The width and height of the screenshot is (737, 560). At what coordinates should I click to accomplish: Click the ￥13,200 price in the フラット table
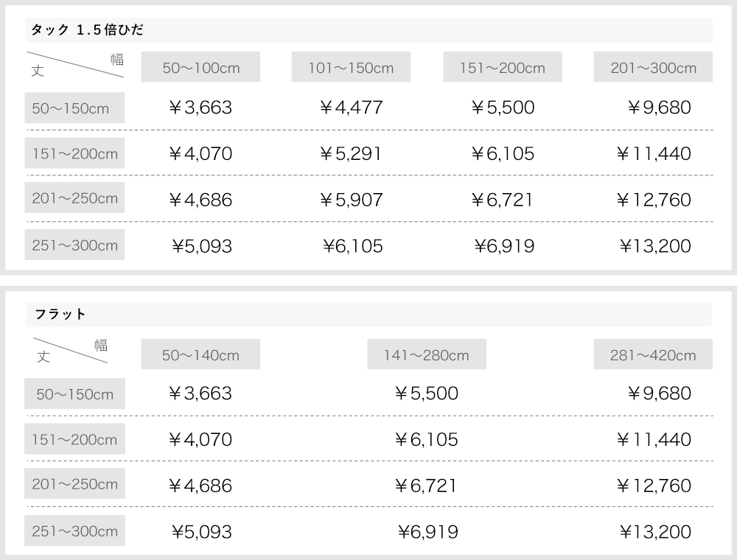click(x=655, y=532)
